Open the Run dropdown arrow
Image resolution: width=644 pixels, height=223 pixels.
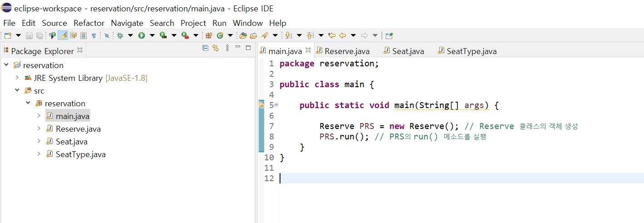coord(152,35)
